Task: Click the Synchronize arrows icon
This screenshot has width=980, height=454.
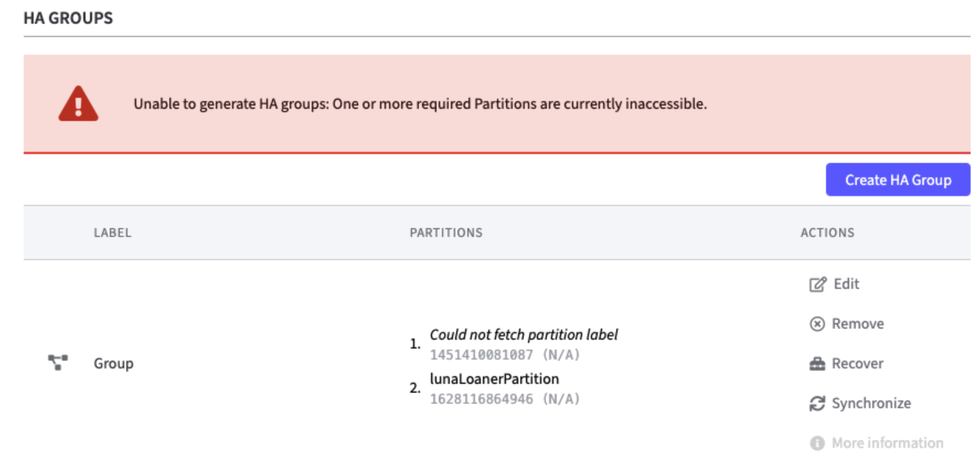Action: [x=817, y=404]
